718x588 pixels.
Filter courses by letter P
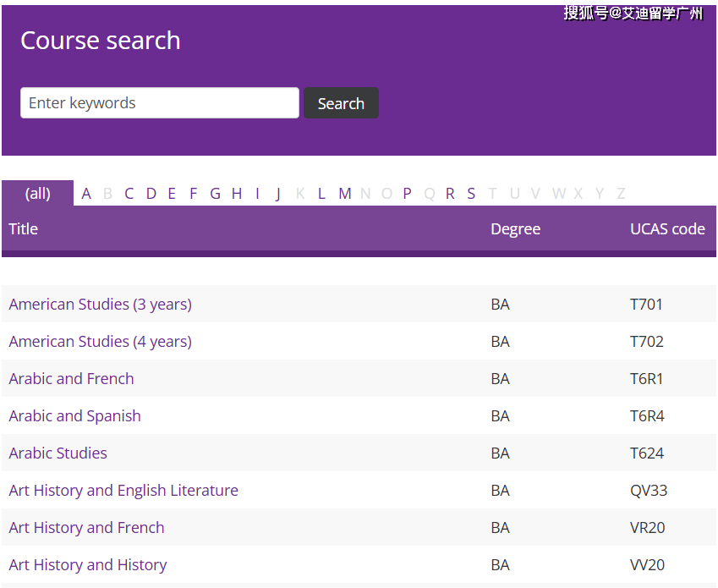(x=407, y=194)
